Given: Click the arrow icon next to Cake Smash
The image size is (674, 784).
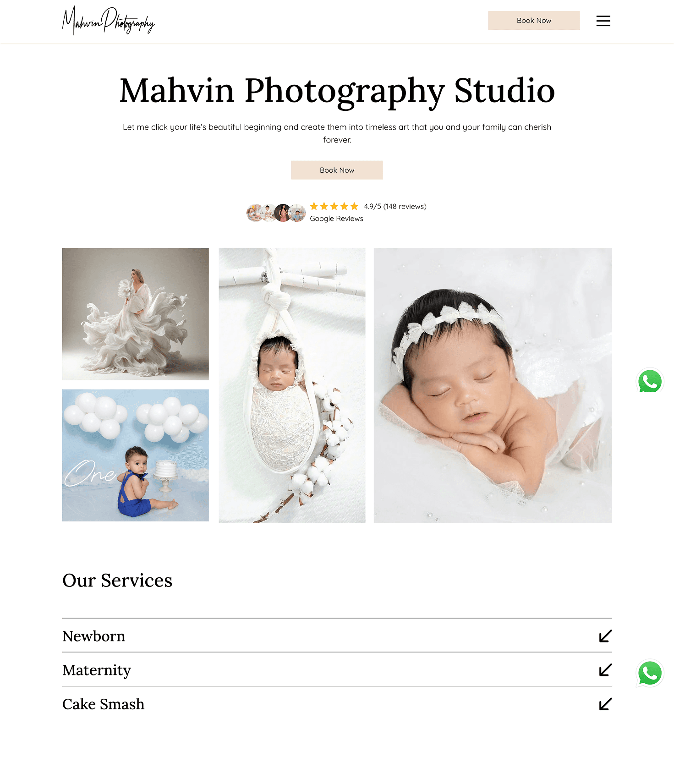Looking at the screenshot, I should 605,704.
